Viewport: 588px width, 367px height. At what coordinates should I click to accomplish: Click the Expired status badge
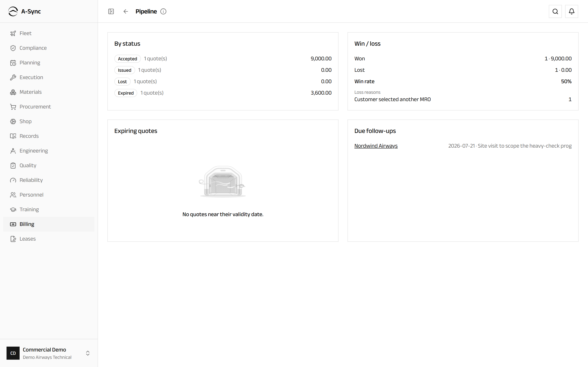126,93
